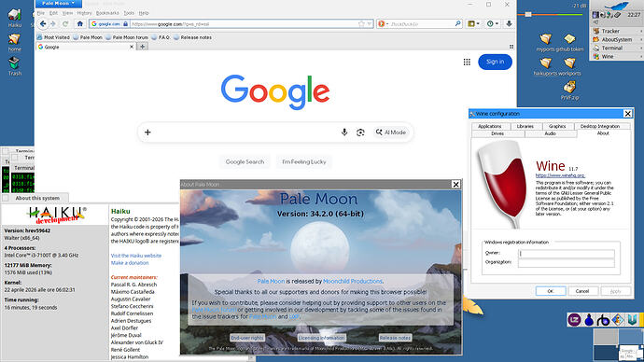Open Licensing information in About Pale Moon
Screen dimensions: 644x362
(x=322, y=338)
